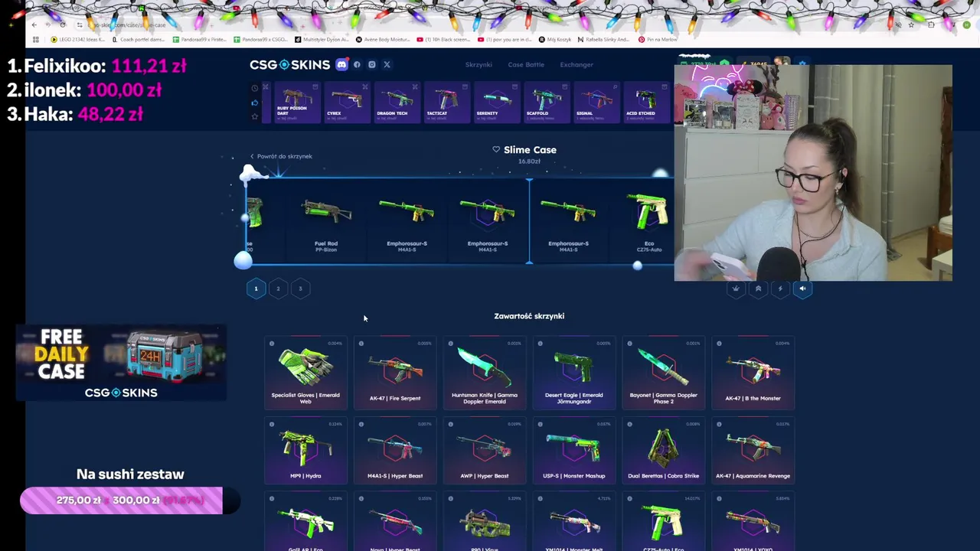The height and width of the screenshot is (551, 980).
Task: Open the Signal live drop card
Action: (x=596, y=103)
